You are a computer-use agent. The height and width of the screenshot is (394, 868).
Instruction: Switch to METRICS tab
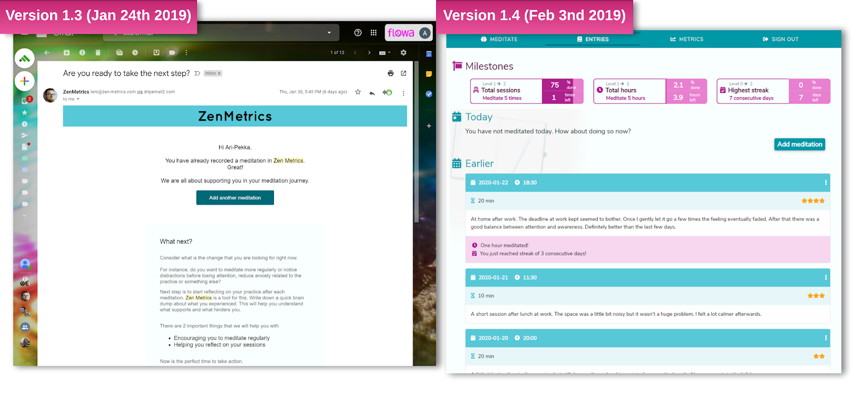[687, 39]
